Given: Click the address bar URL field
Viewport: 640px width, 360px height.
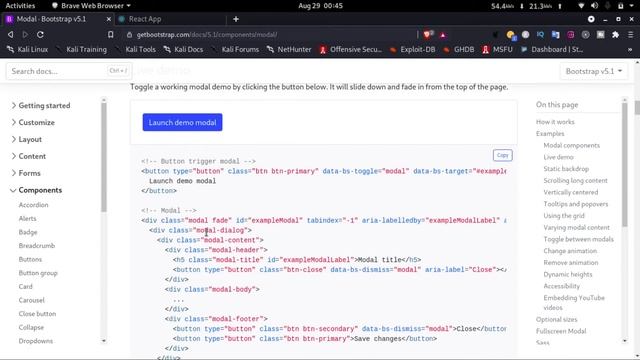Looking at the screenshot, I should (x=269, y=35).
